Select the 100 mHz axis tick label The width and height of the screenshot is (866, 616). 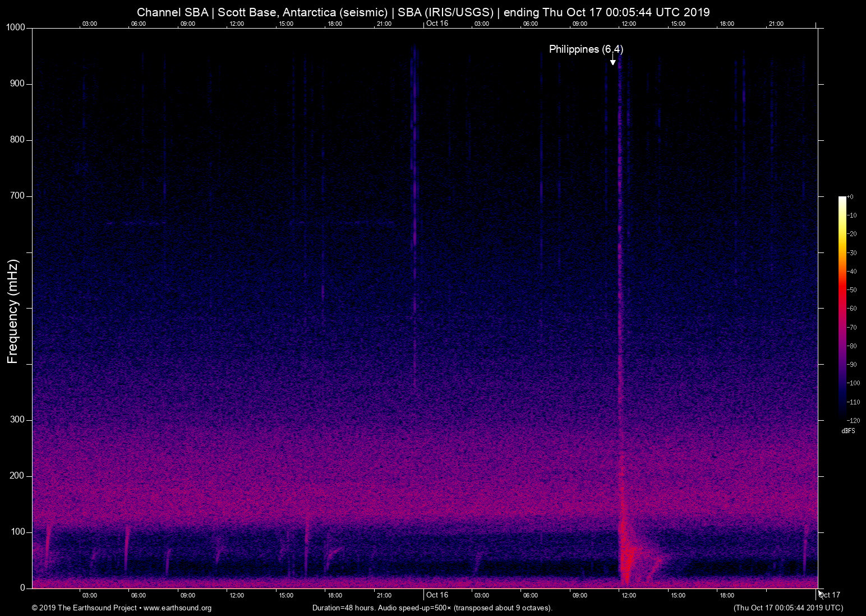point(17,532)
